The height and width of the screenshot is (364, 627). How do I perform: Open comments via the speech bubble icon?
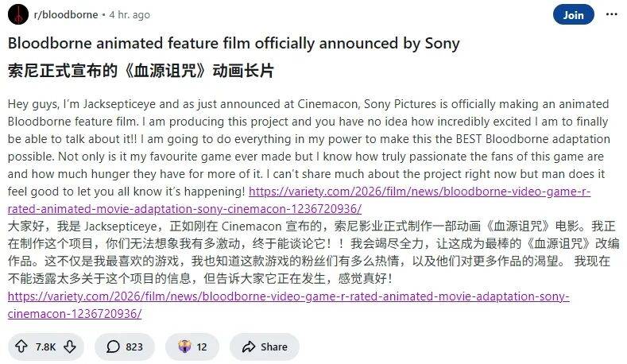pos(113,347)
